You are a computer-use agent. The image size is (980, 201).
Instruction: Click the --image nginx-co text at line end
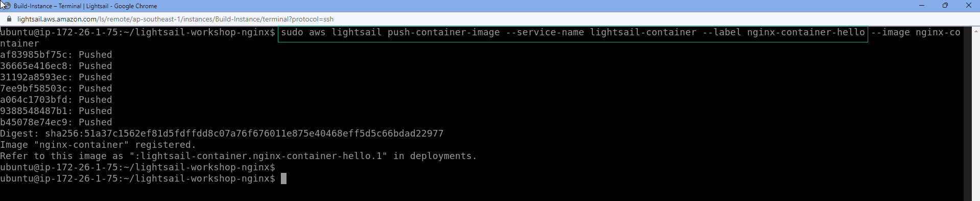point(916,32)
